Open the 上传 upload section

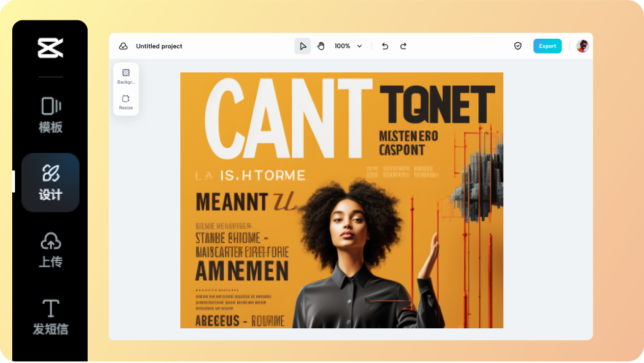[50, 250]
